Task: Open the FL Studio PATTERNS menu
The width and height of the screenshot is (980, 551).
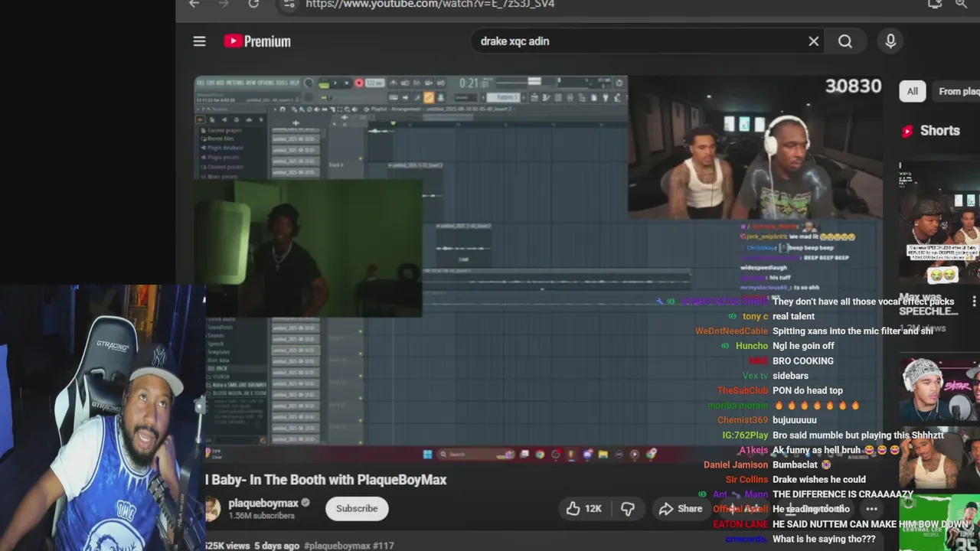Action: (x=235, y=83)
